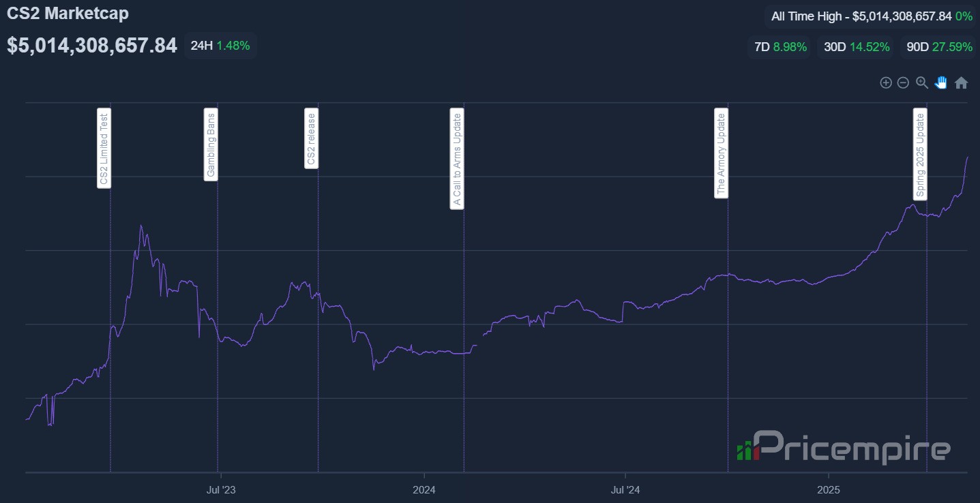
Task: Select the 7D percentage badge
Action: coord(780,47)
